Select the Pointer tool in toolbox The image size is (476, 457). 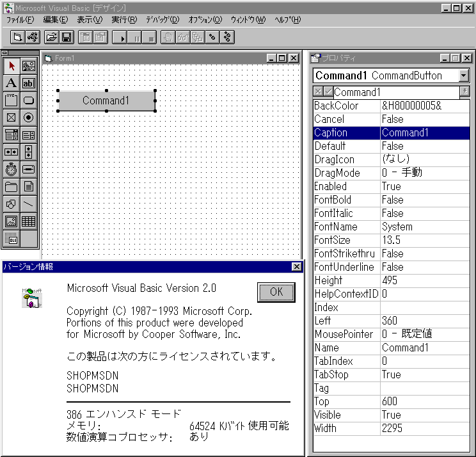coord(12,66)
